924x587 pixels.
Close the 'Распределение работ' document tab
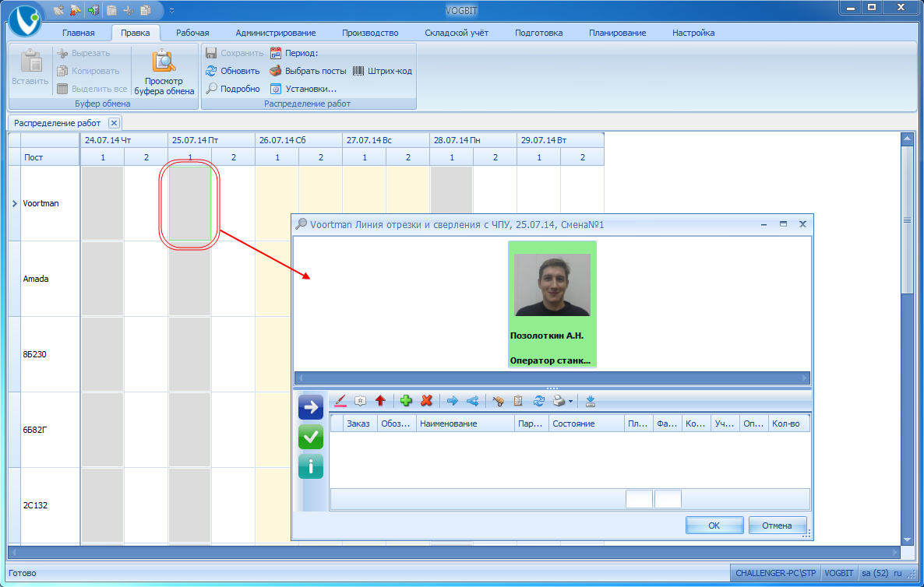pos(114,123)
